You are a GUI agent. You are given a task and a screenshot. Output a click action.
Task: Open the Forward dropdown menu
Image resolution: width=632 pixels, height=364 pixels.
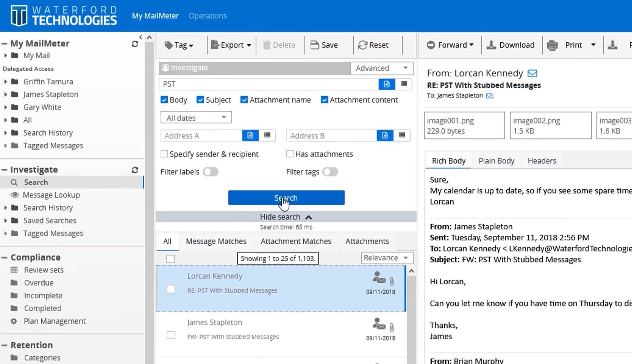pyautogui.click(x=450, y=45)
